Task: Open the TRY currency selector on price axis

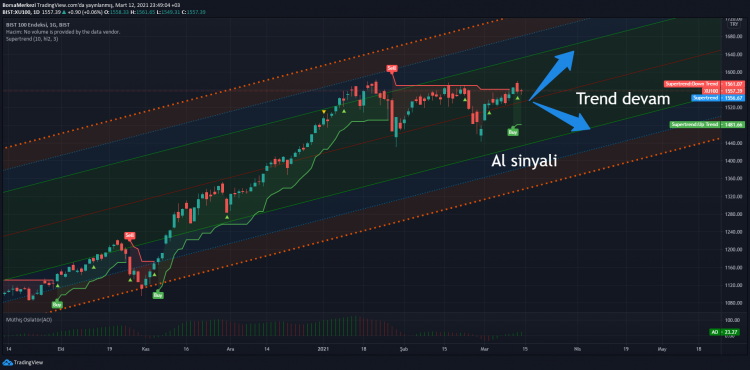Action: (x=733, y=24)
